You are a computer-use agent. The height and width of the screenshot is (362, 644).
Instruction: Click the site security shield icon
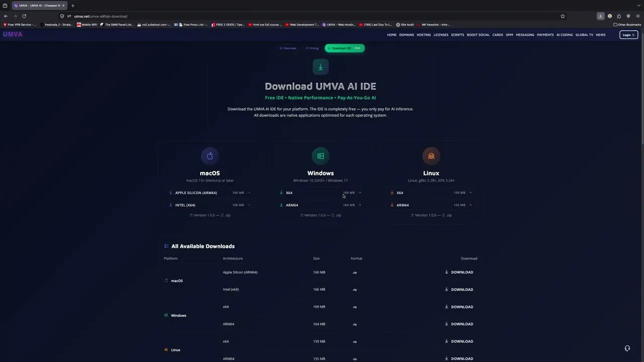tap(62, 16)
